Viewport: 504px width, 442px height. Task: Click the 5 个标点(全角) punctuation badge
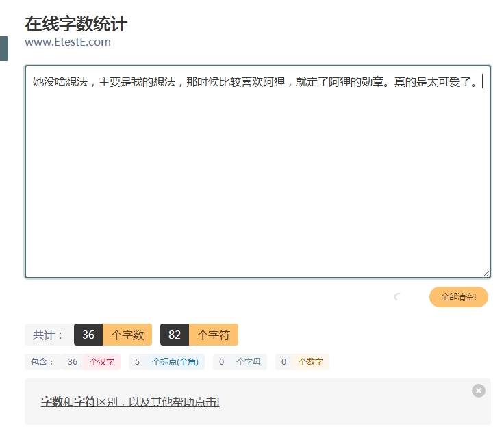(167, 362)
